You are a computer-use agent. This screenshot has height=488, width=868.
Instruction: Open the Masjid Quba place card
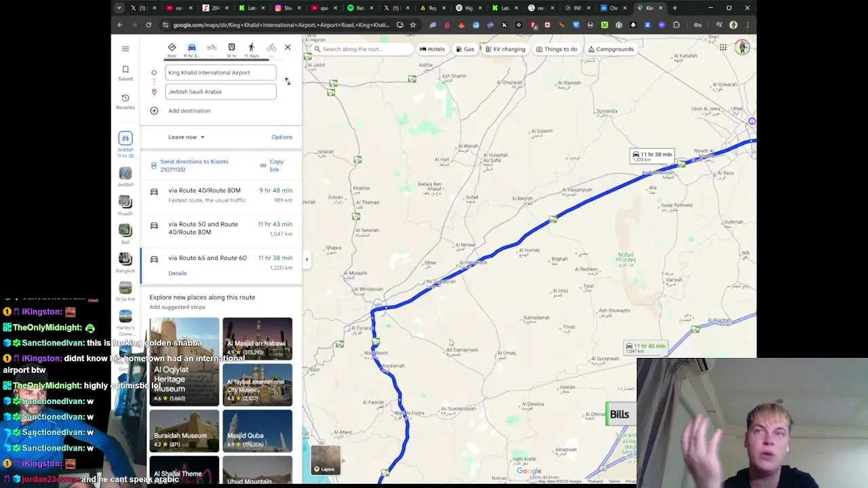point(258,430)
